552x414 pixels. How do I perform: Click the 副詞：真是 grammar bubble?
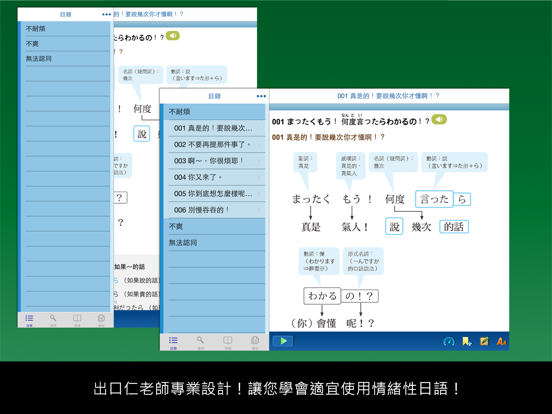(305, 162)
